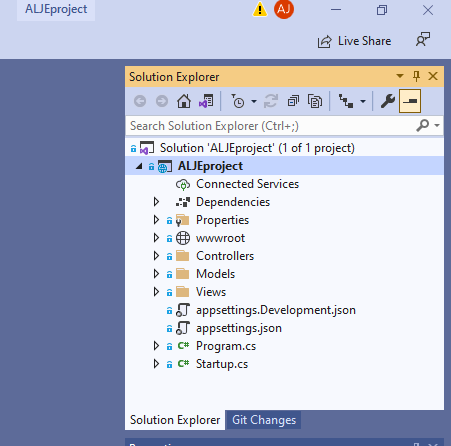Click the Pending Changes Filter clock icon

(238, 101)
